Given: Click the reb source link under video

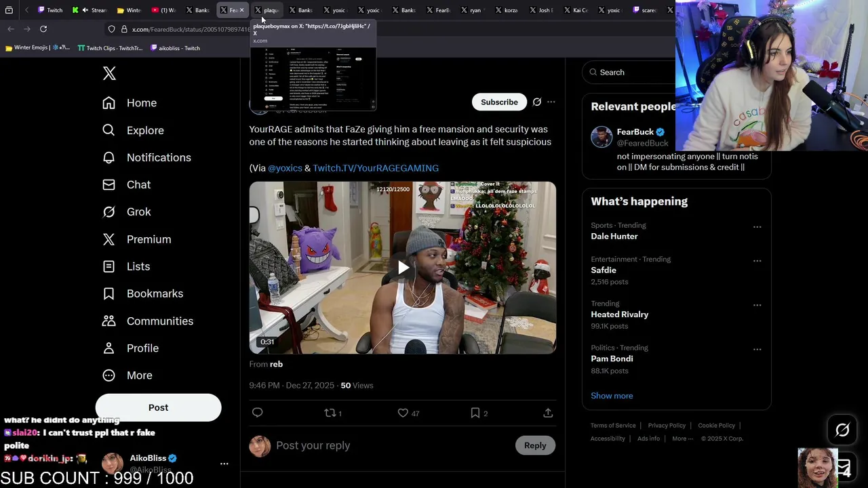Looking at the screenshot, I should point(276,364).
